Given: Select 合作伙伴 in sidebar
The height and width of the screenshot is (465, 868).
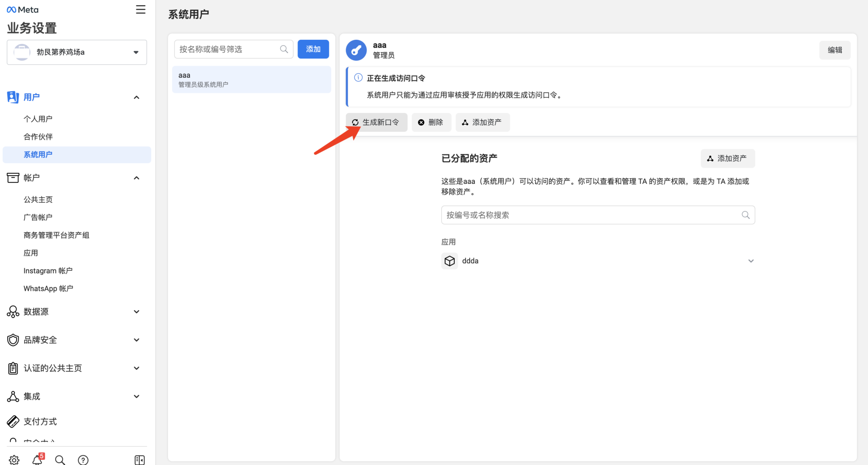Looking at the screenshot, I should click(38, 137).
